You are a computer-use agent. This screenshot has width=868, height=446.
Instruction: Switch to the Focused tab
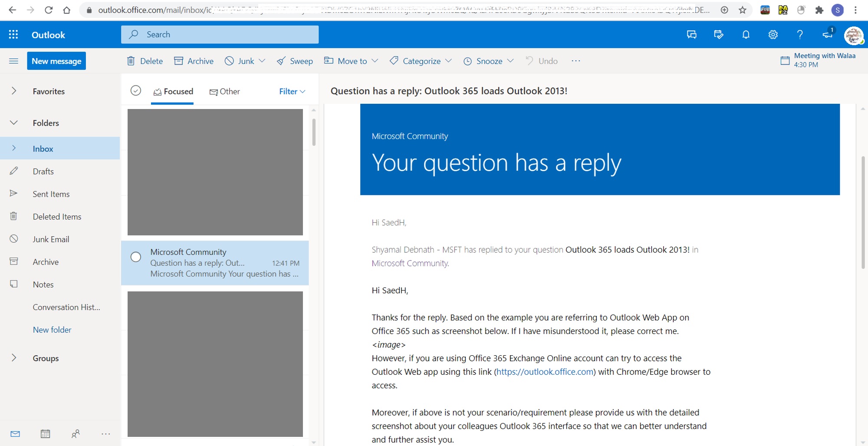[173, 92]
